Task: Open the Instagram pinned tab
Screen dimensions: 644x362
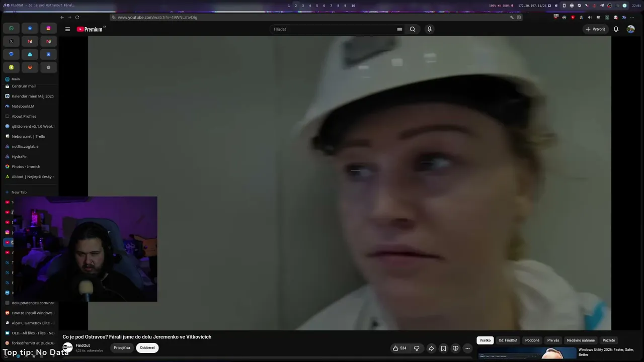Action: click(x=48, y=28)
